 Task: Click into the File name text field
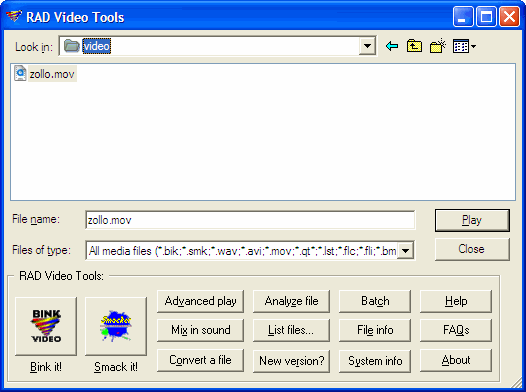[x=250, y=220]
